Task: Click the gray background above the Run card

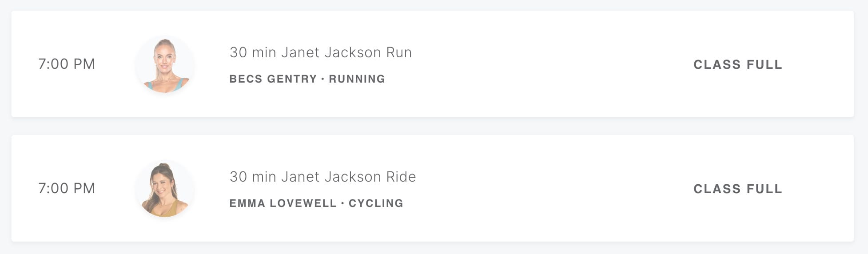Action: 433,5
